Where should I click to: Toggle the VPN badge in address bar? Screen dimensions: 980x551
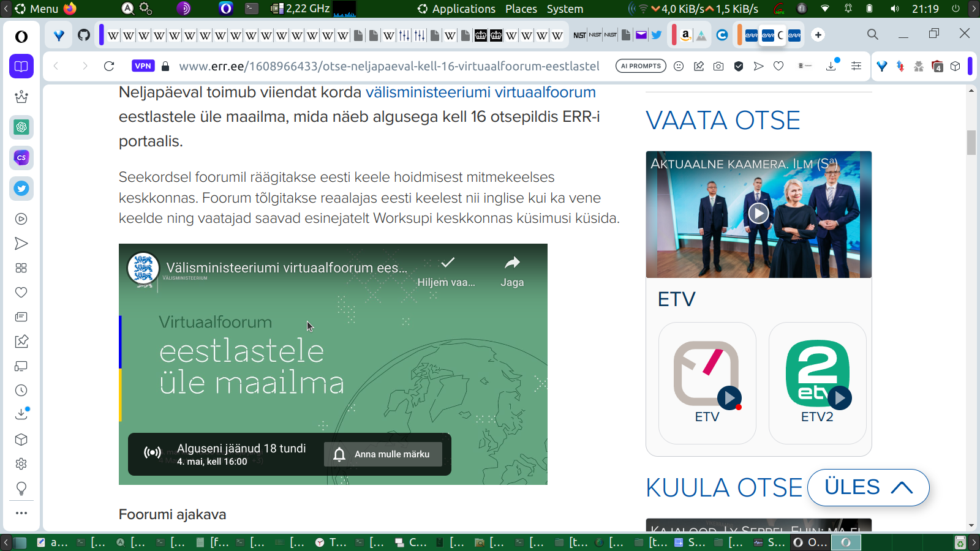tap(143, 66)
